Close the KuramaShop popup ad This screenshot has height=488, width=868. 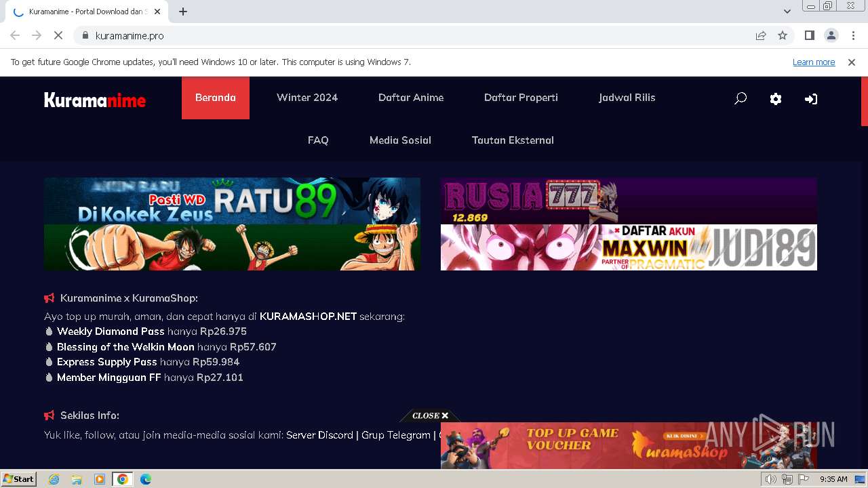point(430,415)
